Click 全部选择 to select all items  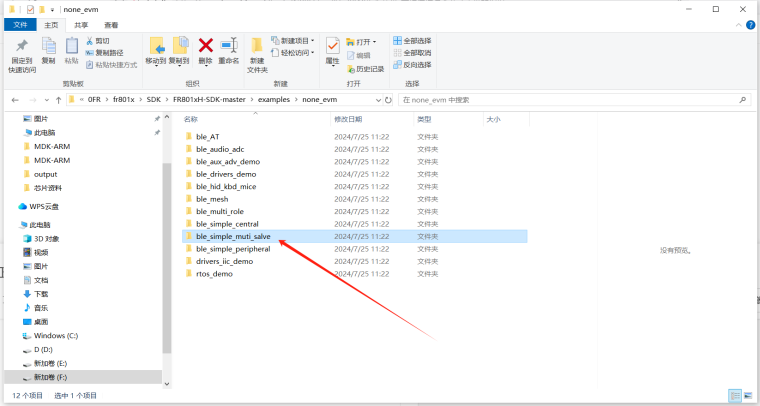pyautogui.click(x=412, y=41)
